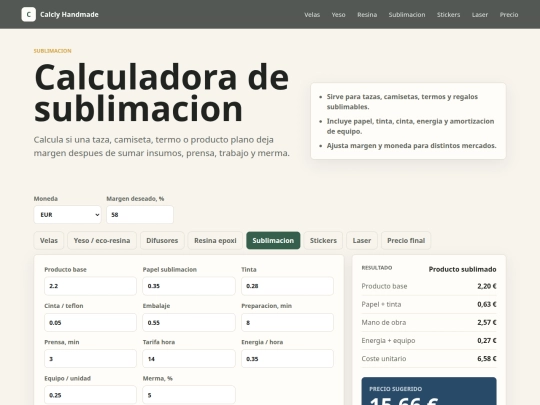
Task: Open Stickers in the top navigation
Action: (x=448, y=15)
